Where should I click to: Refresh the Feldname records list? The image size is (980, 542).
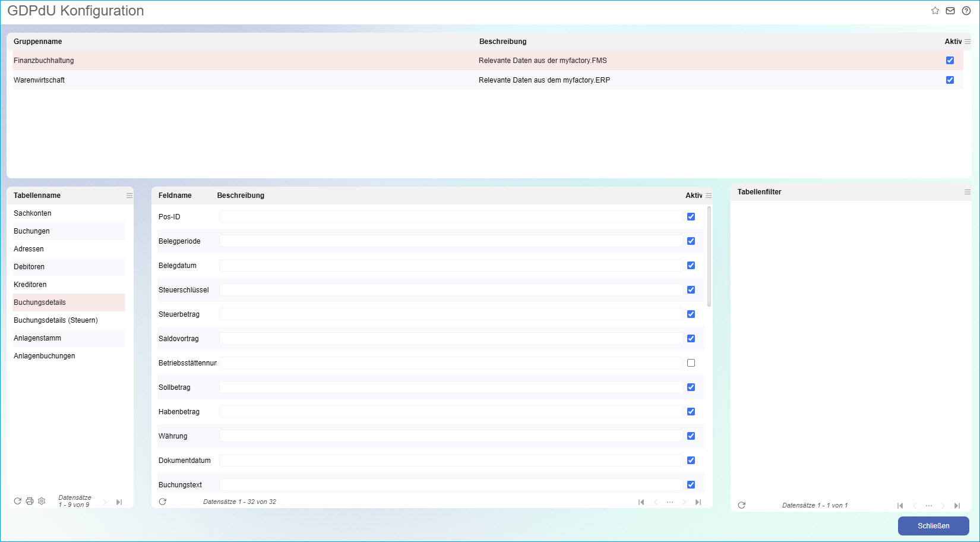(x=163, y=502)
